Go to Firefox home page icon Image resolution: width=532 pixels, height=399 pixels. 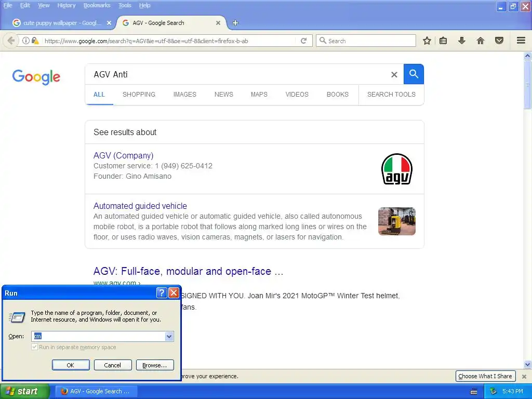click(481, 41)
